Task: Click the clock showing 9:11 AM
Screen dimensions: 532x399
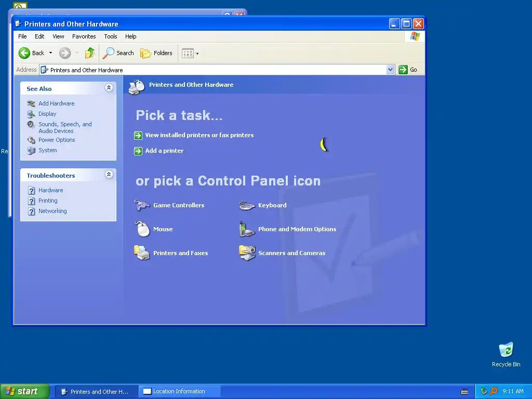Action: coord(513,391)
